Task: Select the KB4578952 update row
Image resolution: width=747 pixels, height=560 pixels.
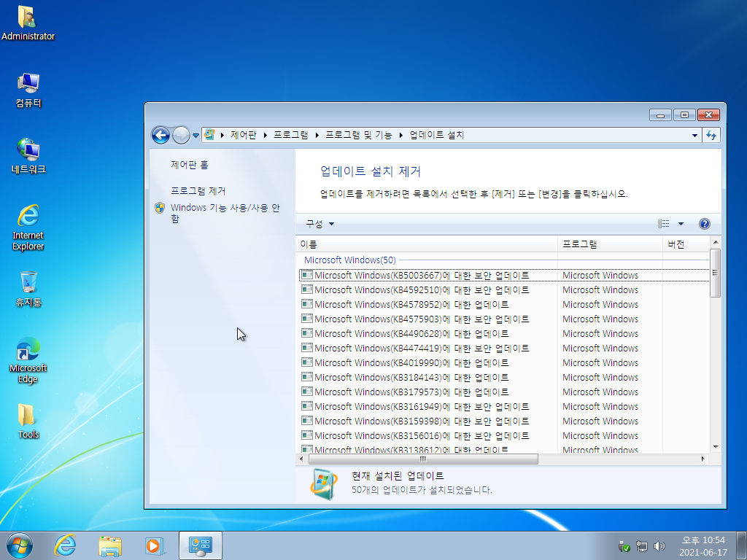Action: pos(504,304)
